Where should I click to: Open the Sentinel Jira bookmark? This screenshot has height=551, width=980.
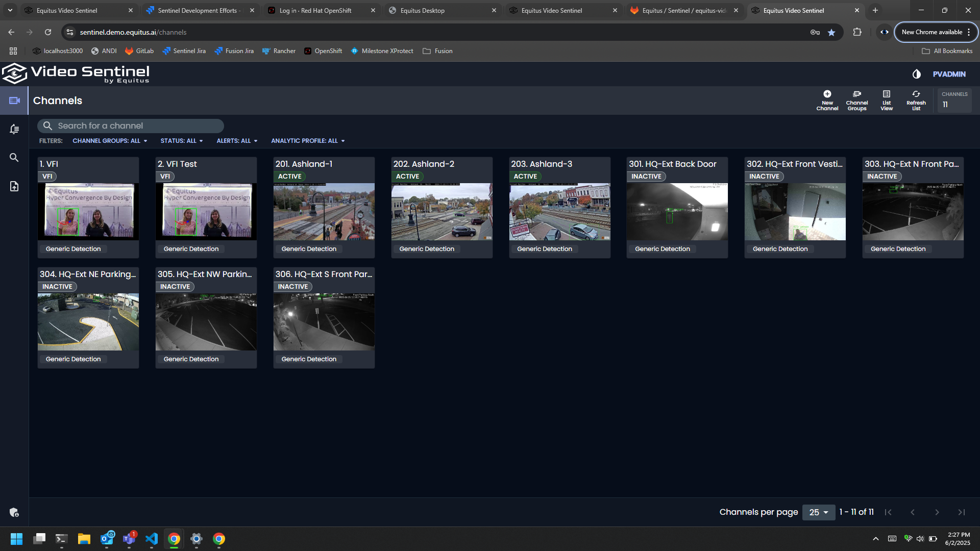(x=184, y=51)
